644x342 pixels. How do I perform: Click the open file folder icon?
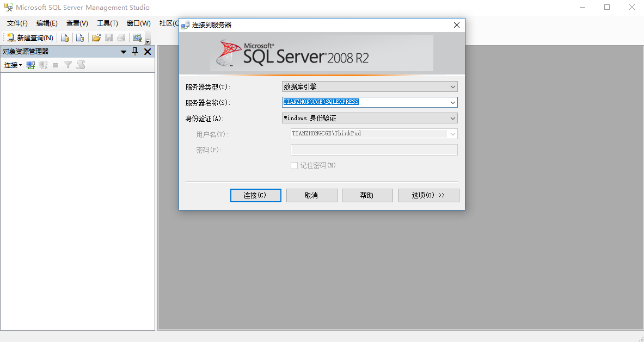96,38
